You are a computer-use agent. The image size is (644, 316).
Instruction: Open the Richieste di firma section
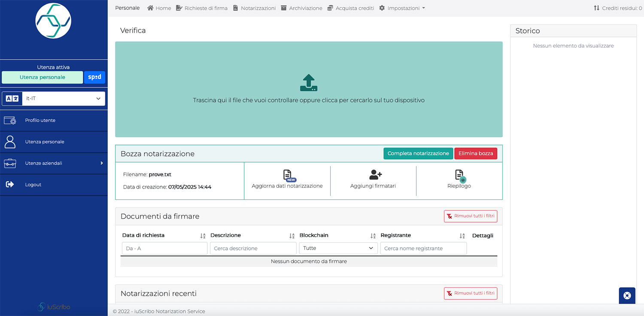click(202, 8)
